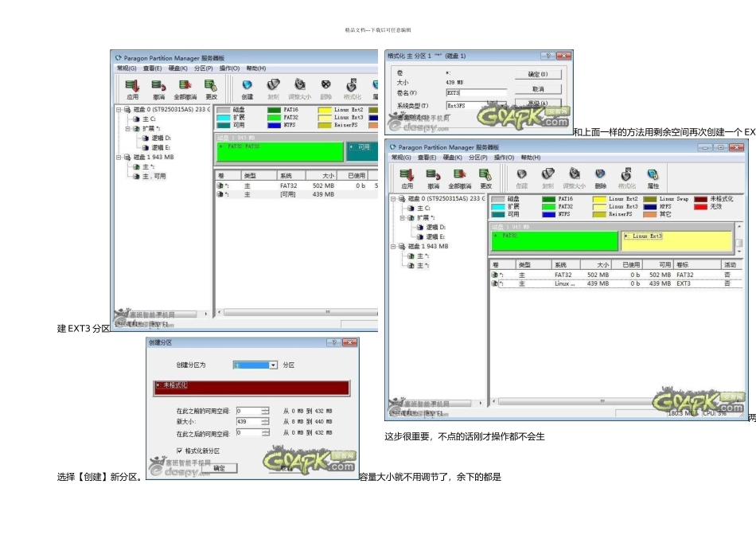Click the 卷名 input field containing EXT3
Viewport: 756px width, 535px height.
476,93
